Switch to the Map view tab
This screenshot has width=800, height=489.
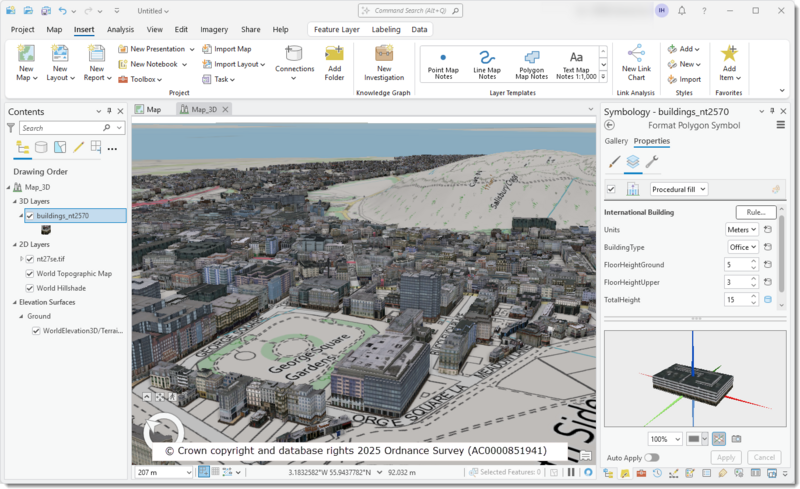pyautogui.click(x=148, y=109)
